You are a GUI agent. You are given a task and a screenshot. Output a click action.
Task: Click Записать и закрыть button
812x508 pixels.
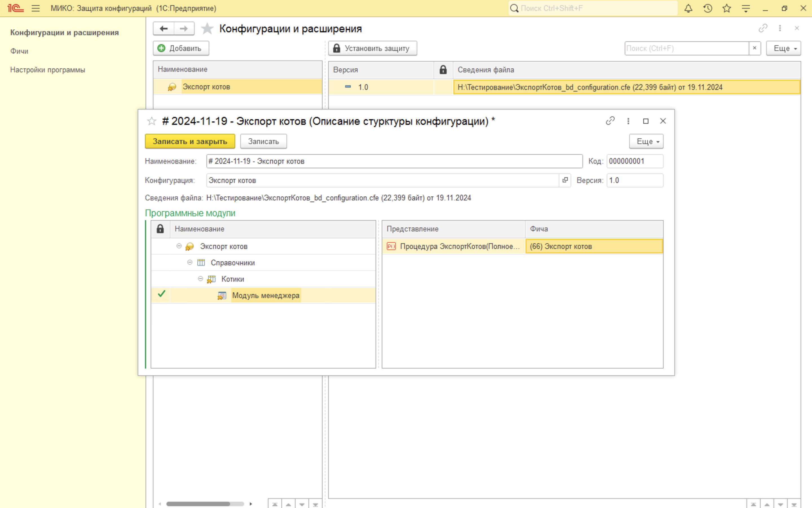[x=190, y=141]
